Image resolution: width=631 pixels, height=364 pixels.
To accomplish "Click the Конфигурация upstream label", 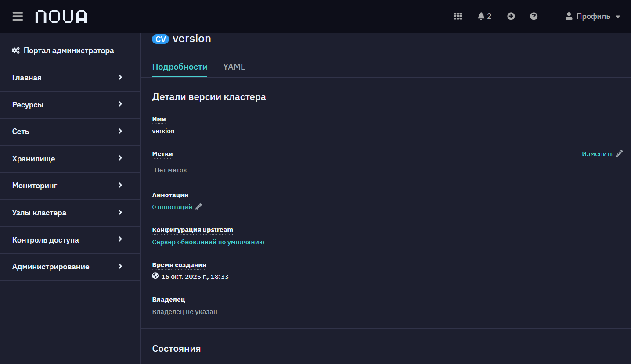I will (193, 230).
